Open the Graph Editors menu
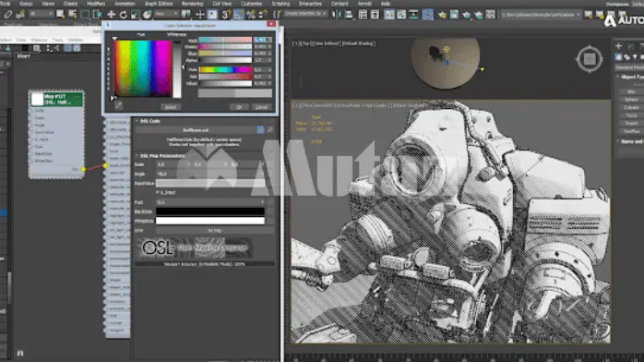 click(x=159, y=4)
